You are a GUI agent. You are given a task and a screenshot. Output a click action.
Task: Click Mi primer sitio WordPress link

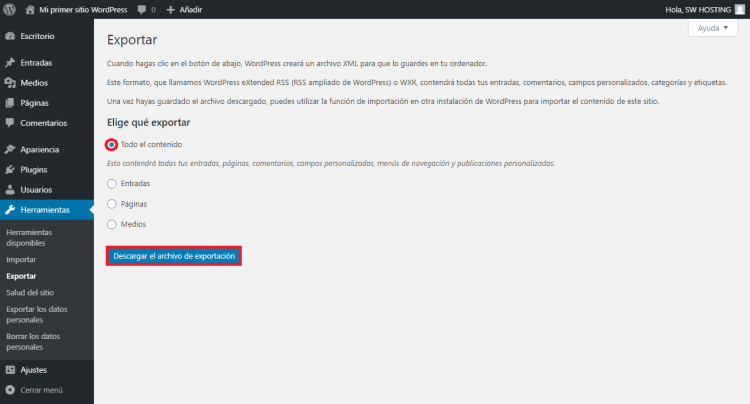click(83, 10)
